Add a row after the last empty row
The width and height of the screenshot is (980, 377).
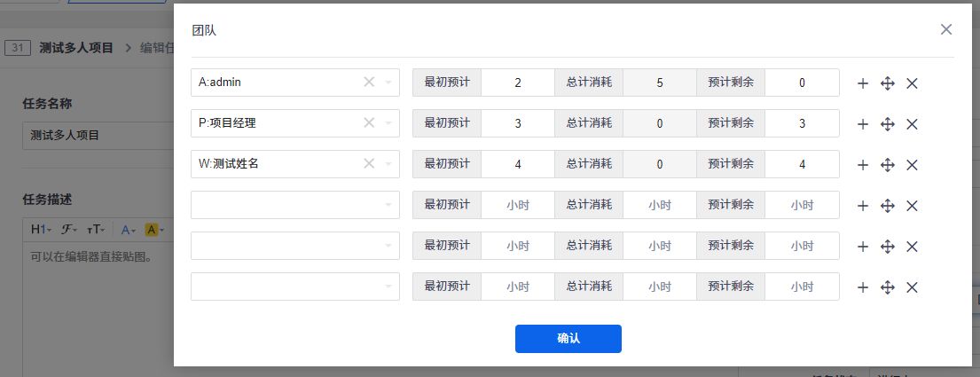862,287
